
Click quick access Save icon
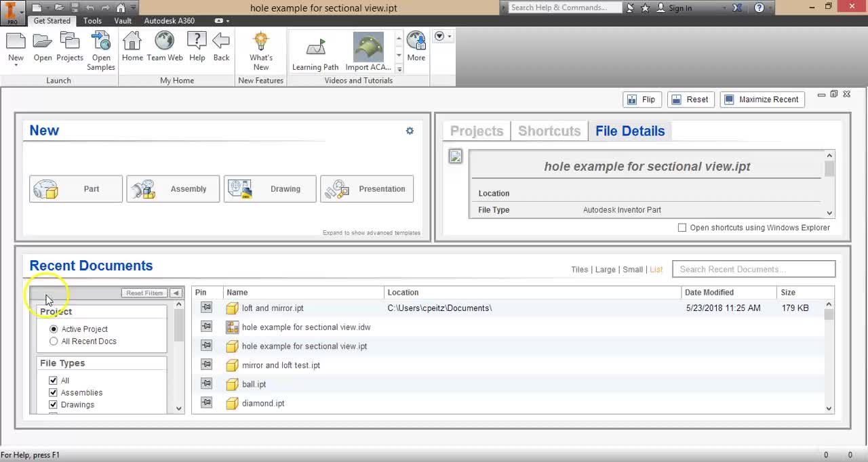(75, 8)
